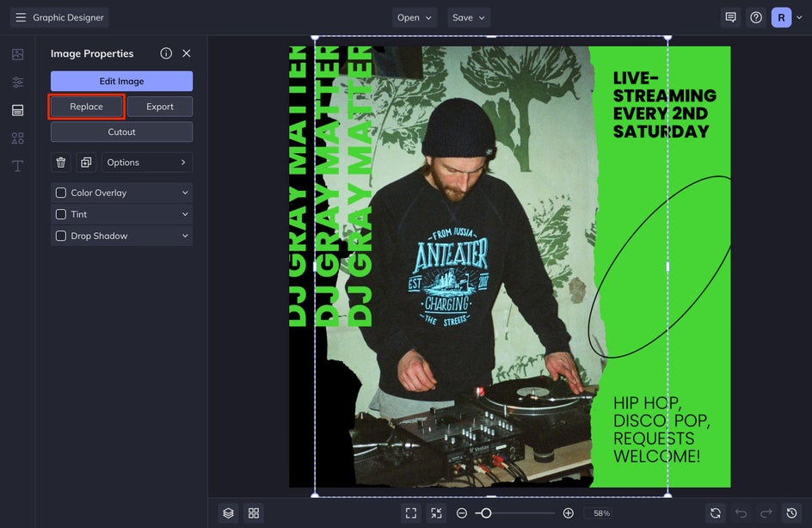Expand the Color Overlay section chevron
Screen dimensions: 812x528
coord(185,193)
